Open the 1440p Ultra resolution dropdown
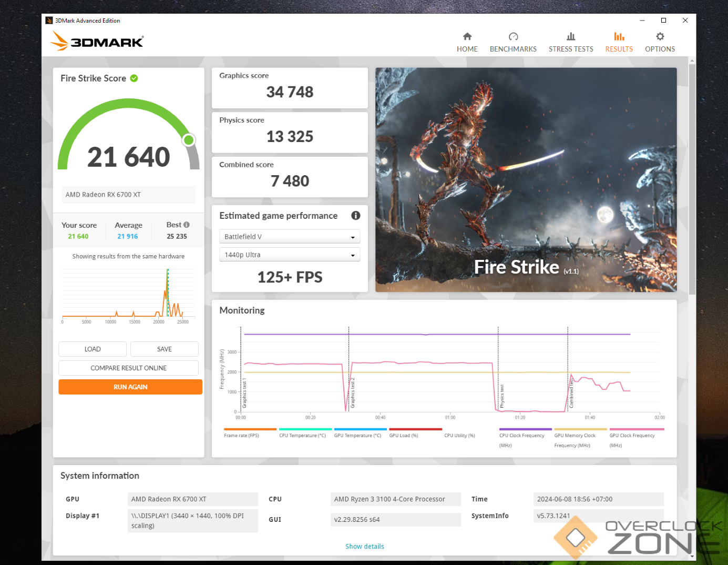 tap(290, 255)
